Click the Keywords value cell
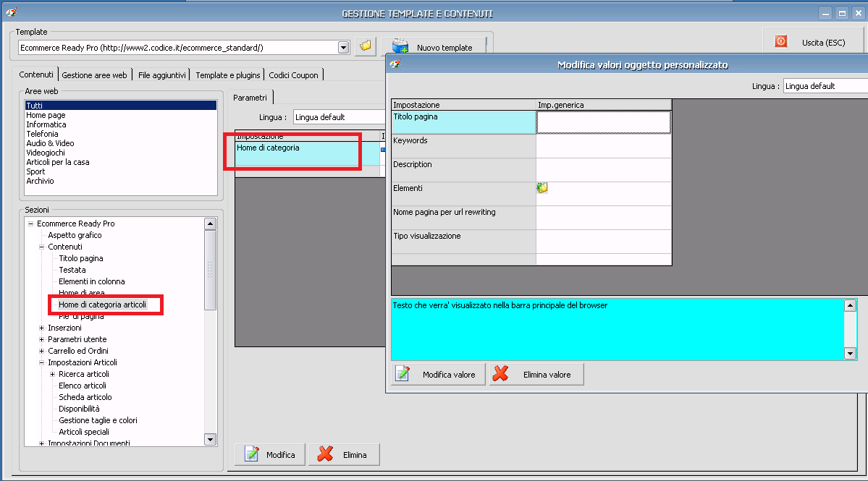Screen dimensions: 868x481 click(603, 146)
